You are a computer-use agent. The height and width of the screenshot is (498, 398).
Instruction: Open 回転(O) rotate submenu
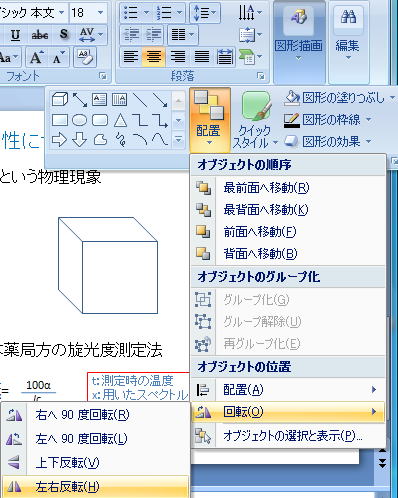288,412
